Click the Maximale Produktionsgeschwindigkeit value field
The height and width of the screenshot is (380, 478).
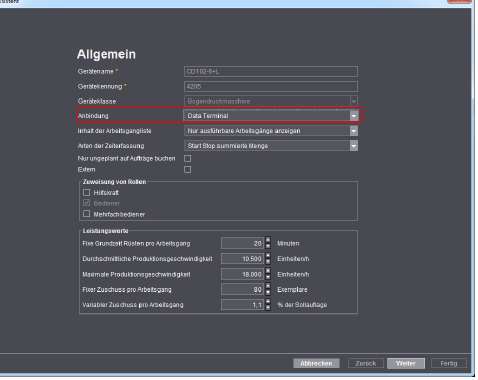coord(242,274)
